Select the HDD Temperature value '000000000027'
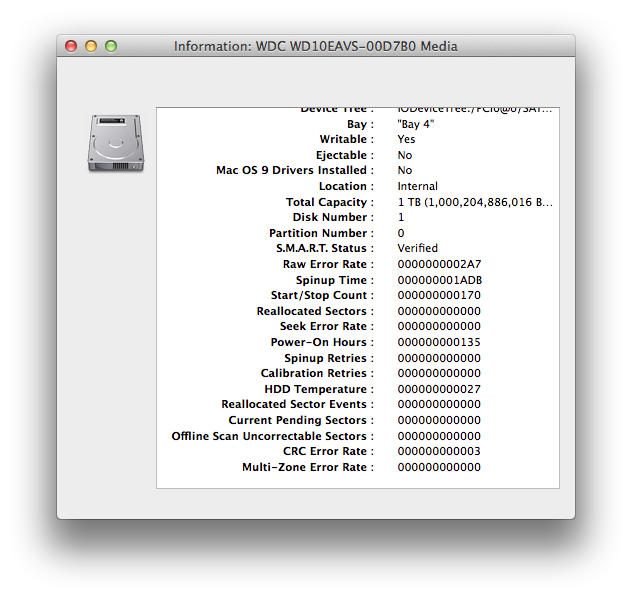632x598 pixels. click(x=439, y=389)
